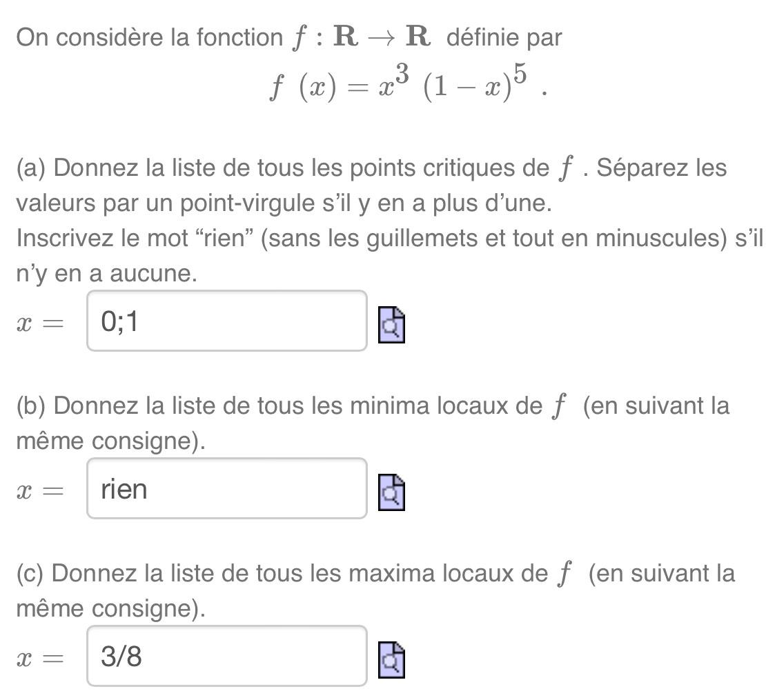The width and height of the screenshot is (766, 700).
Task: Click the magnifier preview icon for part (a)
Action: click(390, 324)
